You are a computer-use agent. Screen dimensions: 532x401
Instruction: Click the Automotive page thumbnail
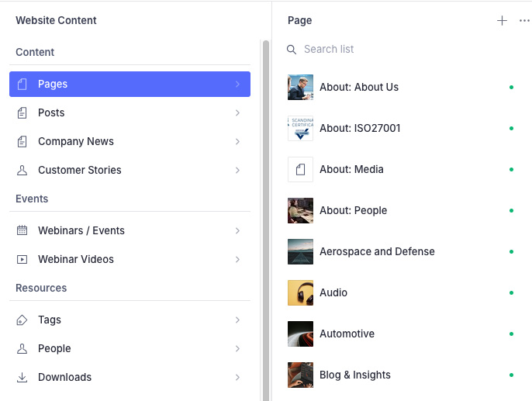(x=300, y=334)
